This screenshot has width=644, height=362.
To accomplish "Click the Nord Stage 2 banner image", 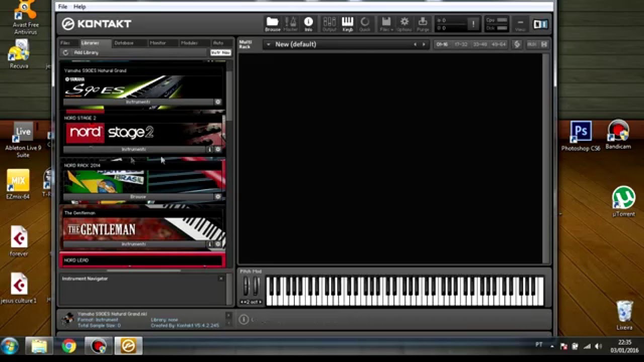I will click(143, 133).
